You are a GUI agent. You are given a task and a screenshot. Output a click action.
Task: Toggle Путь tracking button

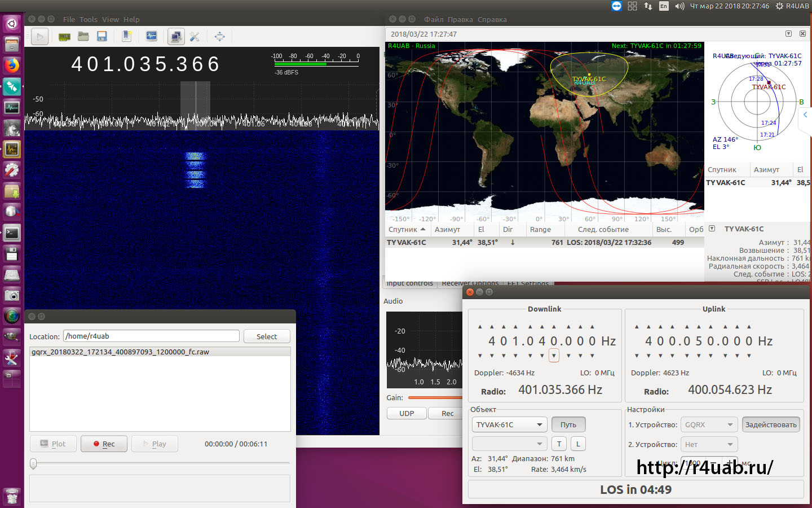click(568, 424)
